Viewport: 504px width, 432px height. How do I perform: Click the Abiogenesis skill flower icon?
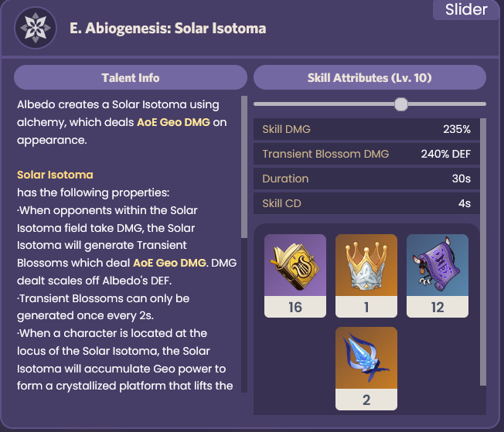[33, 29]
